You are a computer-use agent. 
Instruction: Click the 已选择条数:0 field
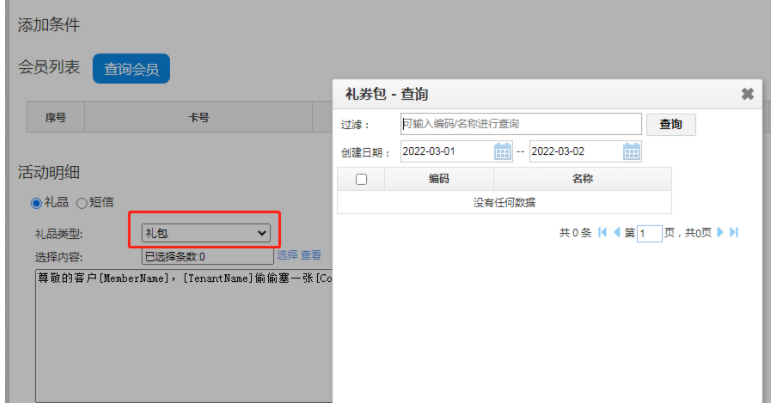coord(208,257)
